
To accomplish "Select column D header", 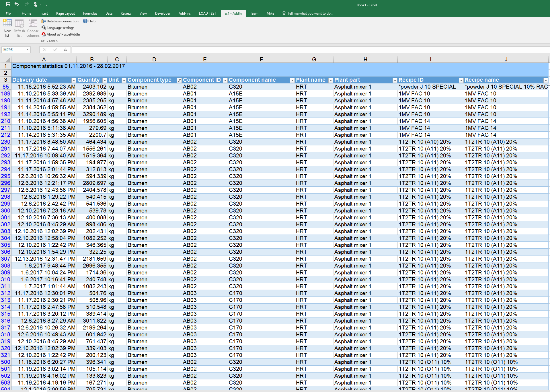I will pos(154,59).
